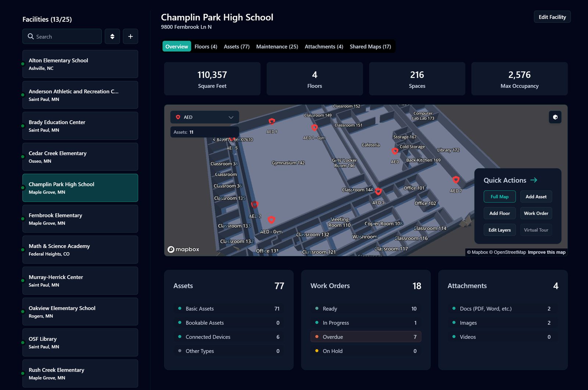Click the Overdue work orders row
This screenshot has height=390, width=588.
pyautogui.click(x=366, y=337)
